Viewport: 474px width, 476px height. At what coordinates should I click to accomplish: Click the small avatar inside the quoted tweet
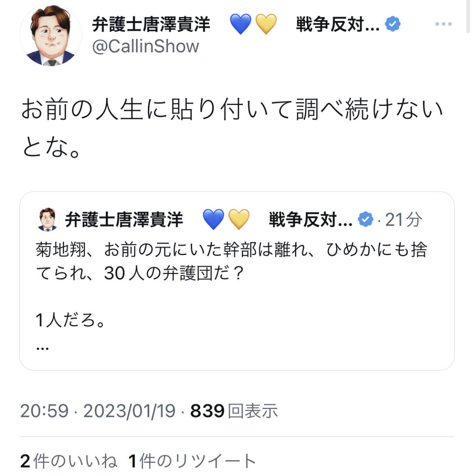tap(47, 220)
